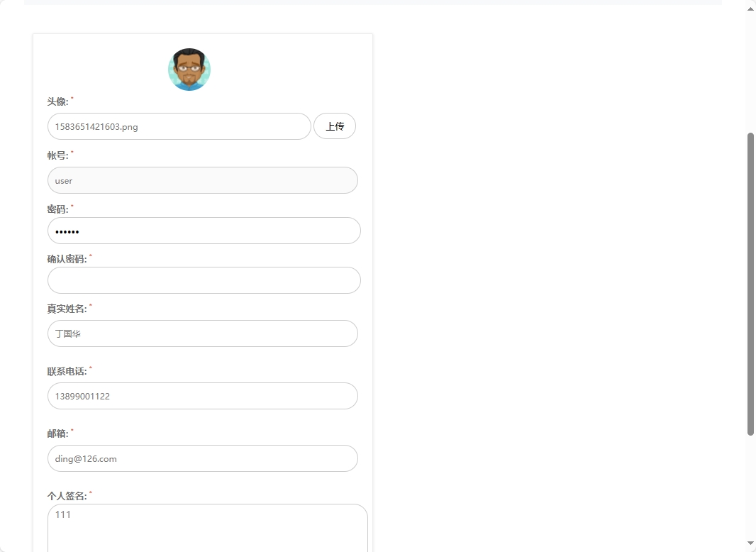Focus the 密码 password field
The image size is (756, 552).
pyautogui.click(x=204, y=231)
